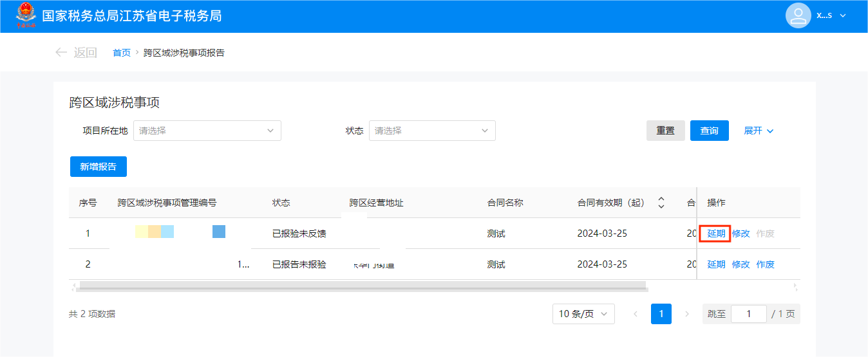Viewport: 868px width, 357px height.
Task: Click the horizontal table scrollbar
Action: [362, 285]
